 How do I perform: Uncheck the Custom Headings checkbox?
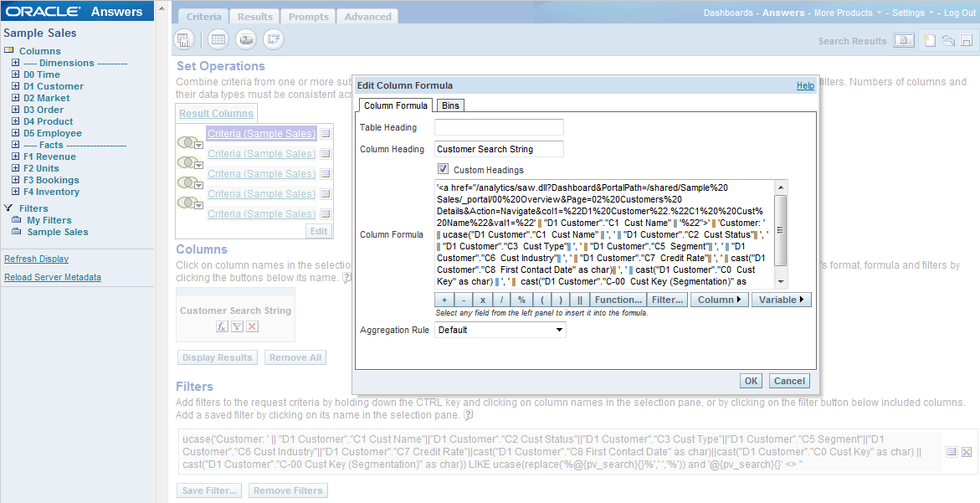444,170
